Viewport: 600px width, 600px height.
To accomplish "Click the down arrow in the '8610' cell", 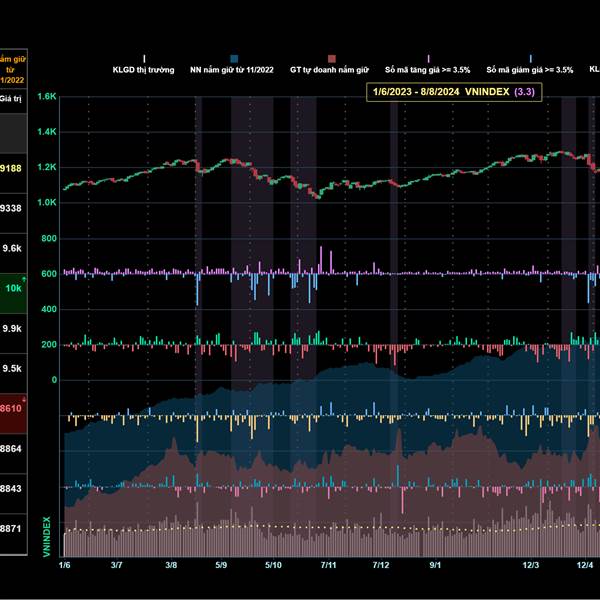I will 24,399.
